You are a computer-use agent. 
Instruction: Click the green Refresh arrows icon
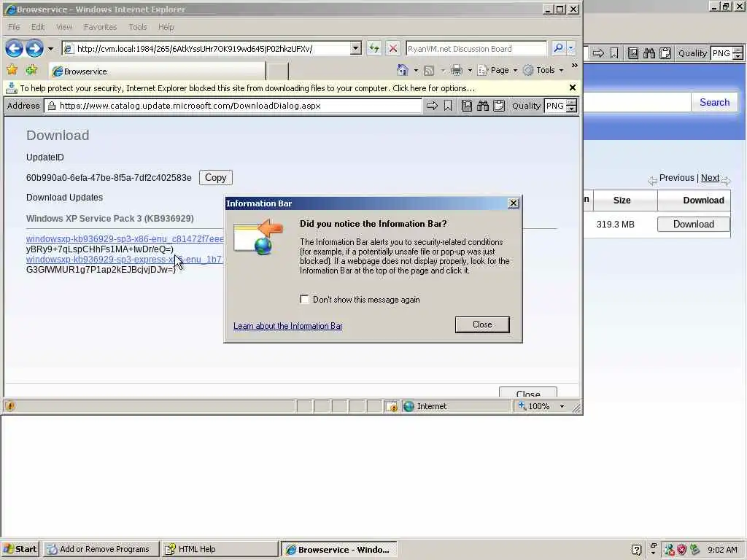pyautogui.click(x=374, y=49)
